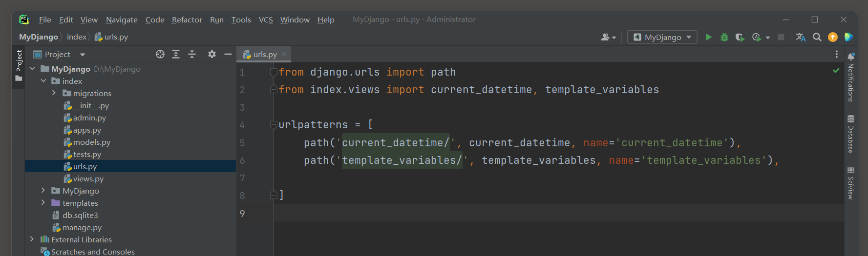The image size is (868, 256).
Task: Open the MyDjango run configuration dropdown
Action: point(662,37)
